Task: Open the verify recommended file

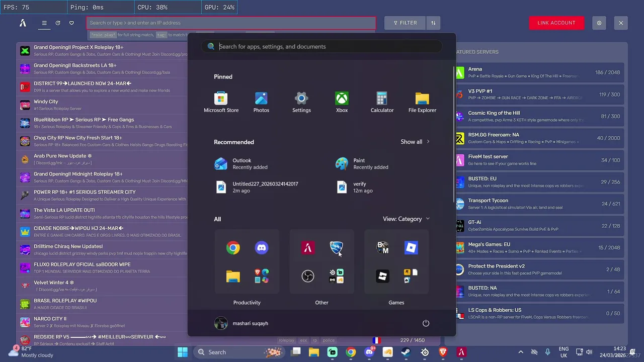Action: tap(356, 187)
